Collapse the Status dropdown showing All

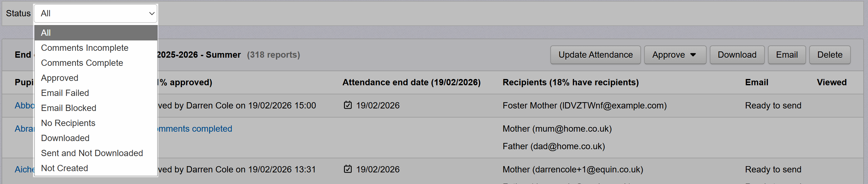[96, 13]
